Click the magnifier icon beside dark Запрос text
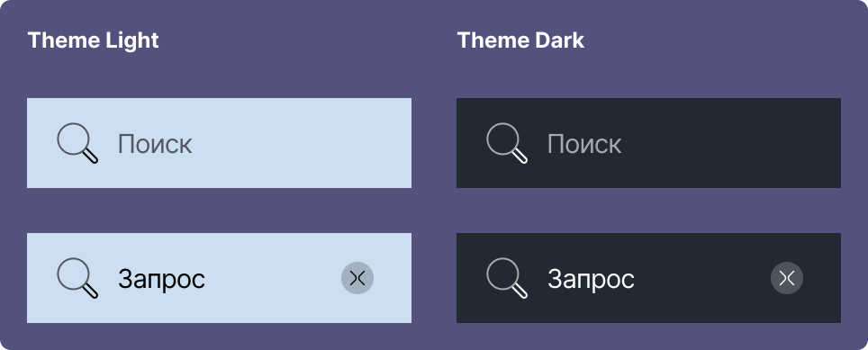The width and height of the screenshot is (868, 350). pos(507,278)
